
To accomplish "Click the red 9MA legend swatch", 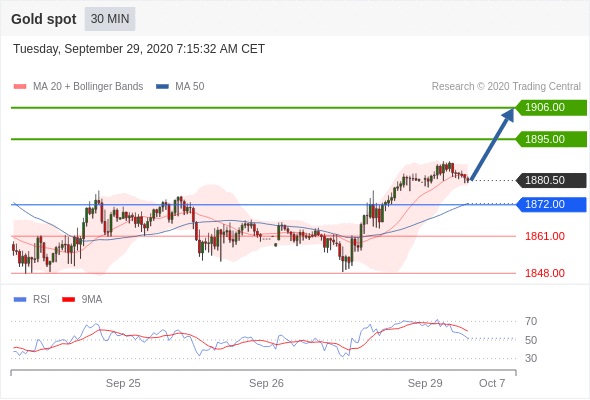I will [x=68, y=300].
